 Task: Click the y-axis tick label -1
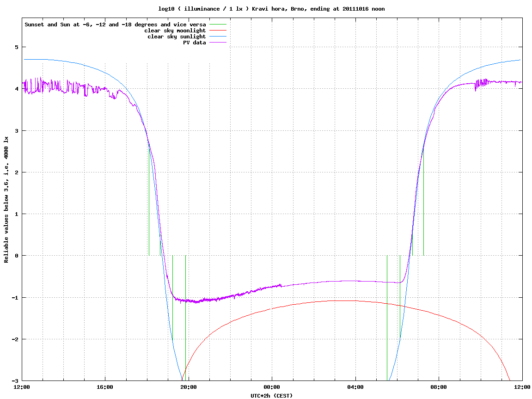click(x=15, y=298)
